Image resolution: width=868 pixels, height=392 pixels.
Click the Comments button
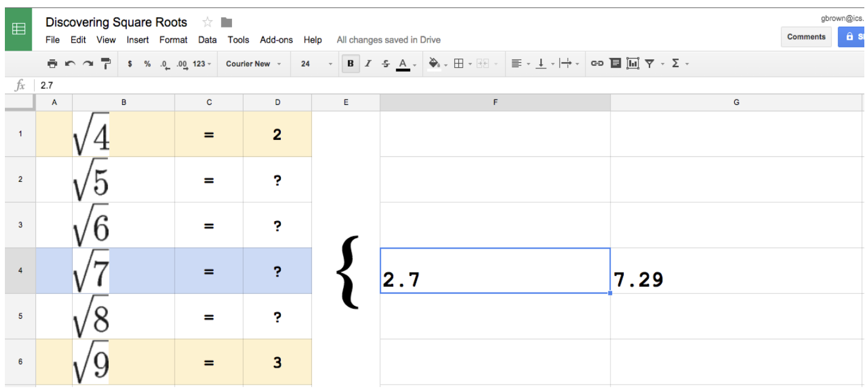[806, 37]
